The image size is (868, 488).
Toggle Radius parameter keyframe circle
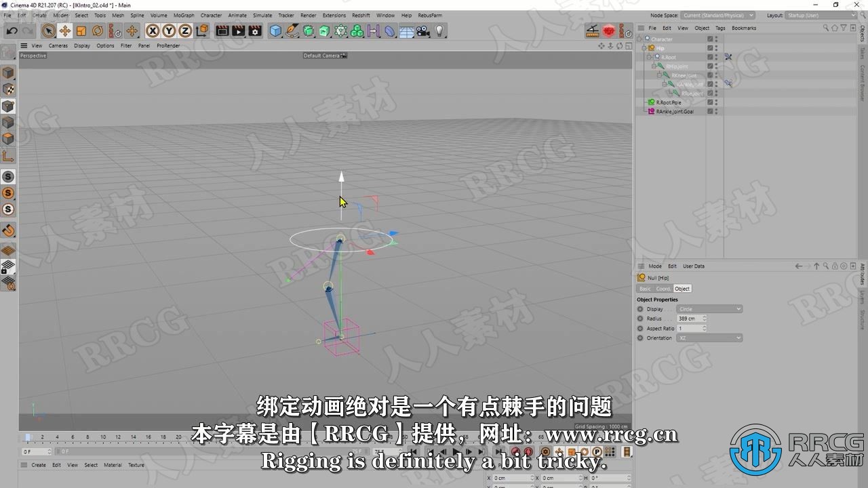click(x=640, y=319)
